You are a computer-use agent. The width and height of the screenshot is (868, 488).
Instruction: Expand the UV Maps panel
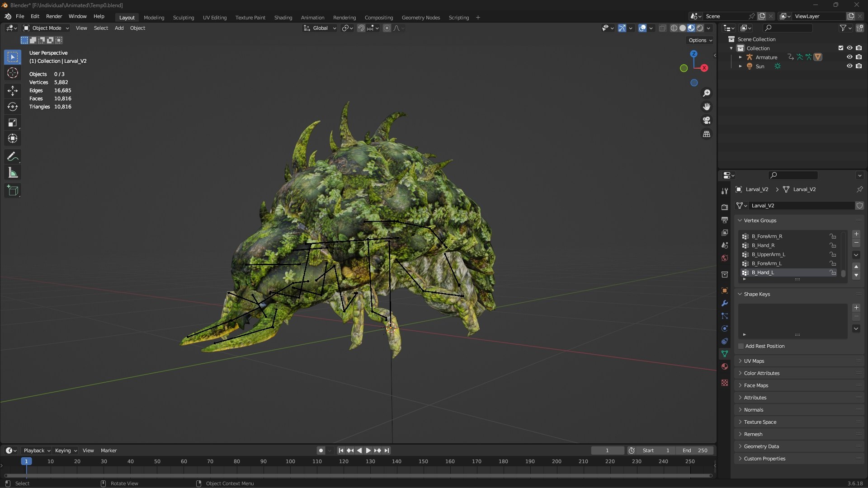pos(799,361)
